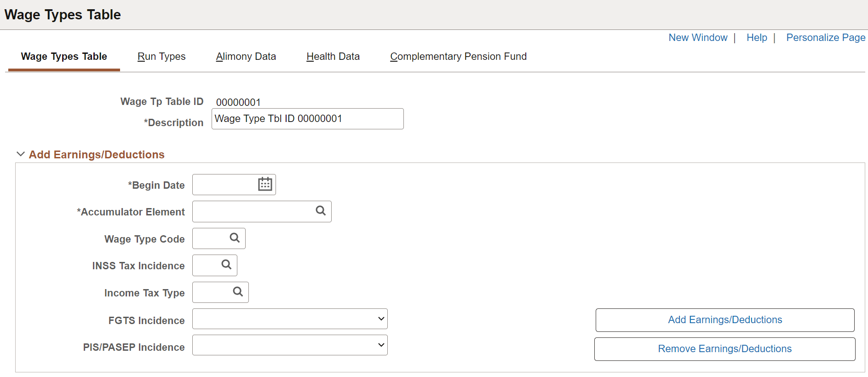Collapse the Add Earnings/Deductions section
This screenshot has width=868, height=377.
(21, 154)
